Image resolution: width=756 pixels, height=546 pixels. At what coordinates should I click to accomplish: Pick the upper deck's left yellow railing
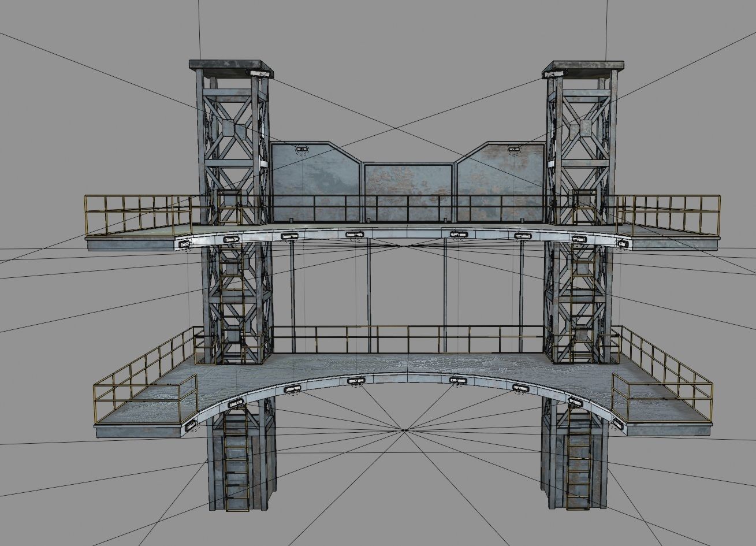pos(137,214)
